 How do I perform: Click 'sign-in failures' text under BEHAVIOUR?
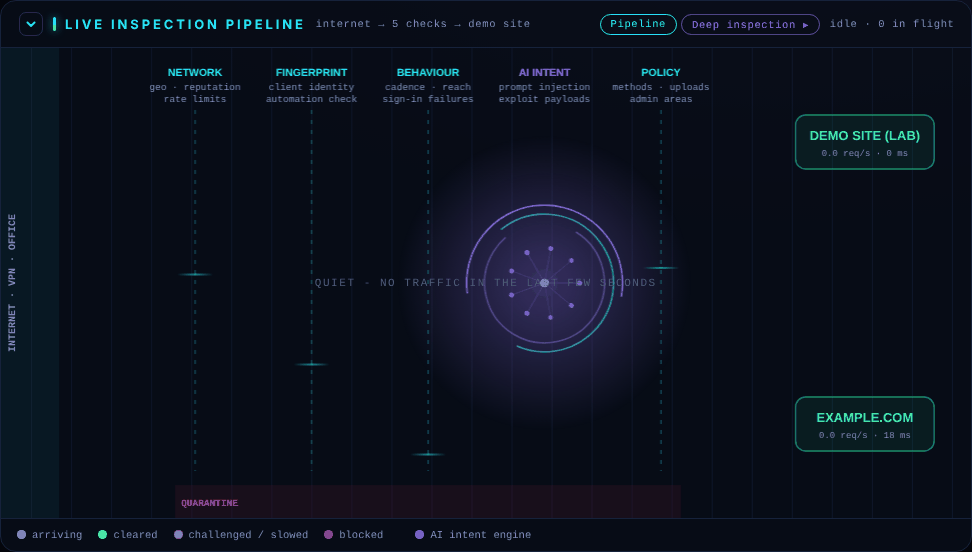[428, 99]
